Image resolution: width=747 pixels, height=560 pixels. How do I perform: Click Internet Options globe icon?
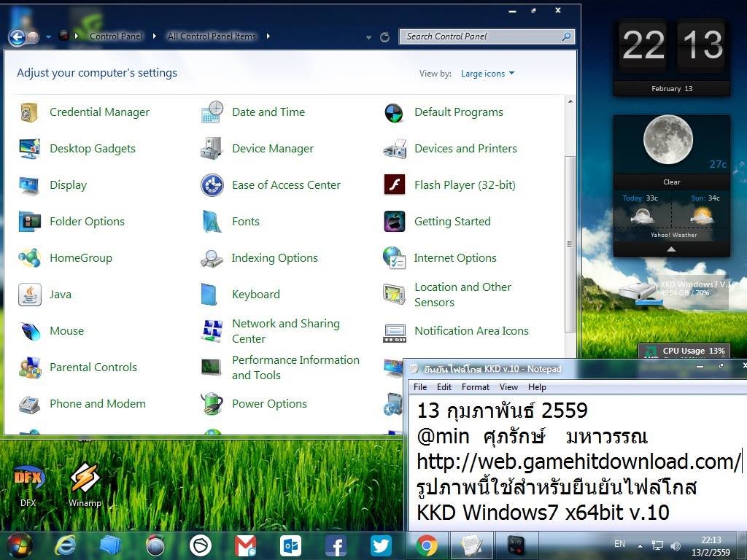(x=394, y=257)
